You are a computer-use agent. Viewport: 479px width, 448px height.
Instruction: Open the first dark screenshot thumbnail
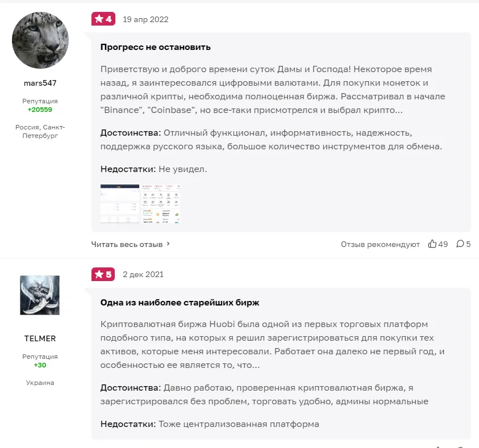click(120, 204)
